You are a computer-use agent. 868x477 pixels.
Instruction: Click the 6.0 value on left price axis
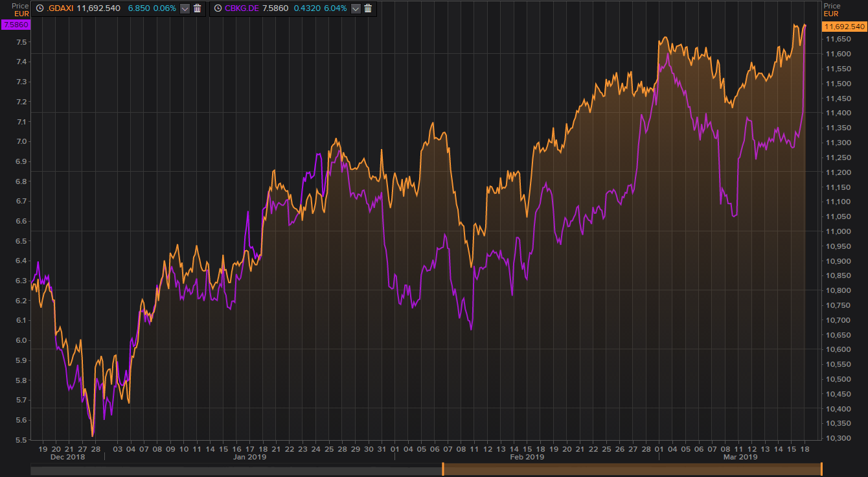point(21,340)
